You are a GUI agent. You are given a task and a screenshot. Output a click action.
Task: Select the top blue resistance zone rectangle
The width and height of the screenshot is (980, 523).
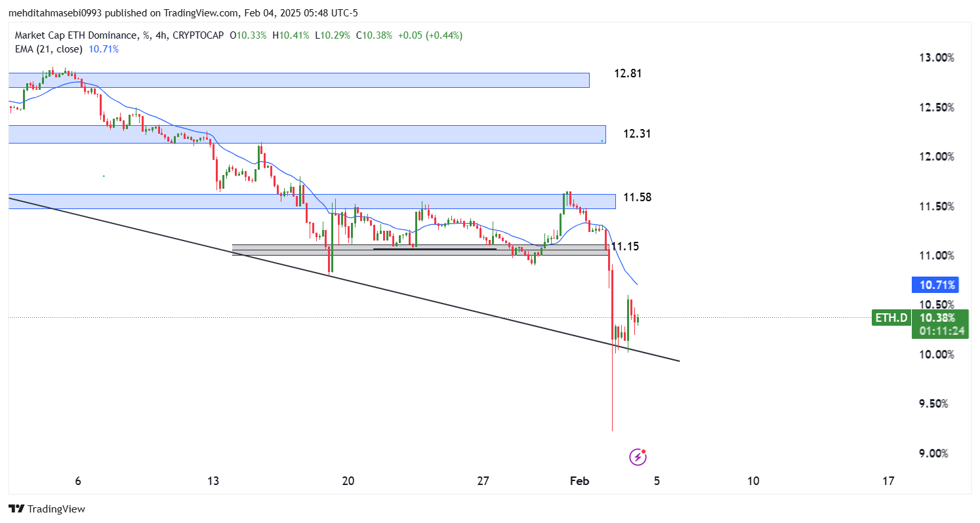pyautogui.click(x=299, y=80)
